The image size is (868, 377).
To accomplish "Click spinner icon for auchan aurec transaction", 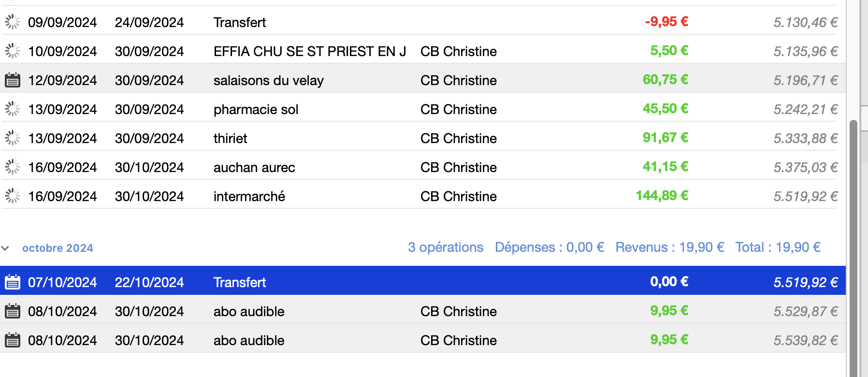I will pyautogui.click(x=13, y=167).
